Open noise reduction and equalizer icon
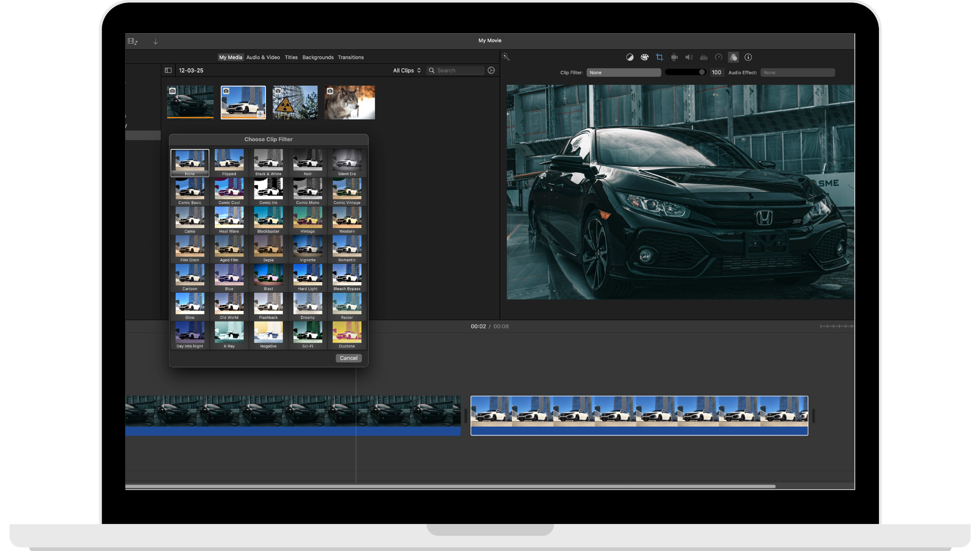 tap(704, 57)
